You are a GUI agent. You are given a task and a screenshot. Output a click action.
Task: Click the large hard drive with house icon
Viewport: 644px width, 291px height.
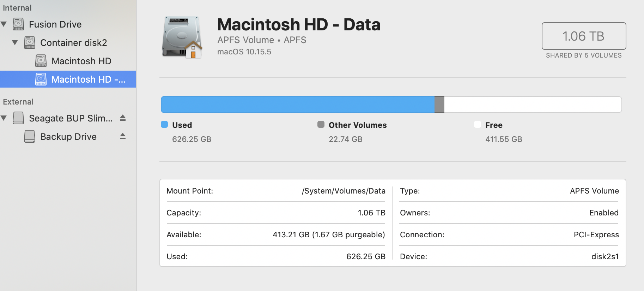click(x=182, y=37)
